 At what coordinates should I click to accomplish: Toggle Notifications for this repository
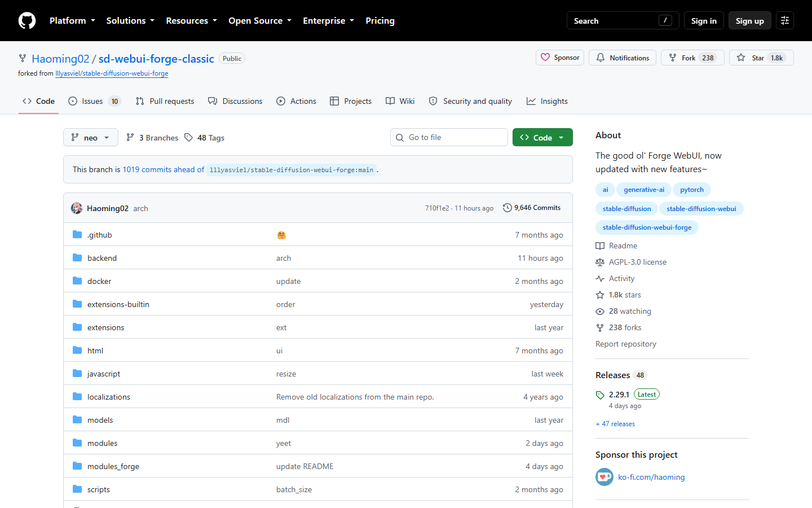pos(623,58)
